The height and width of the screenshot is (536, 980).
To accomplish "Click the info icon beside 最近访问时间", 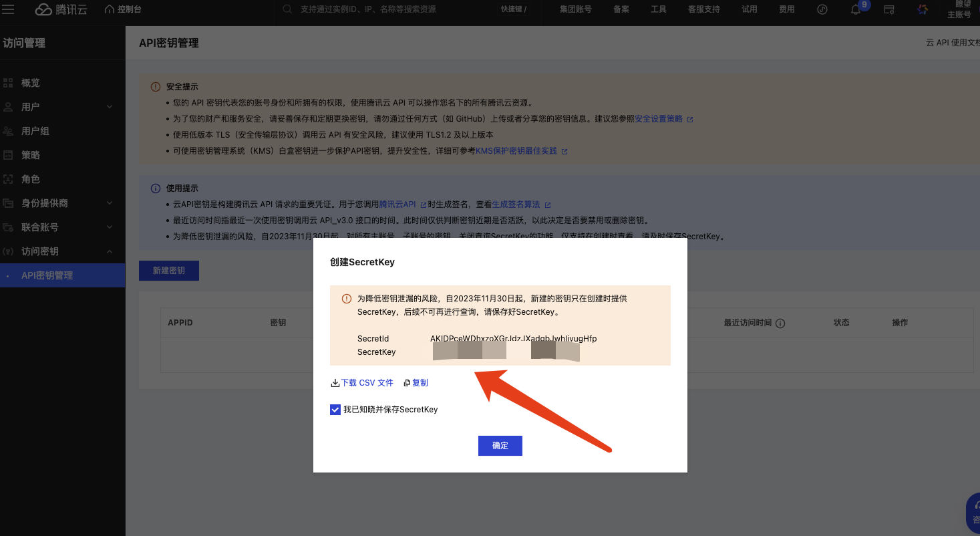I will [x=780, y=323].
